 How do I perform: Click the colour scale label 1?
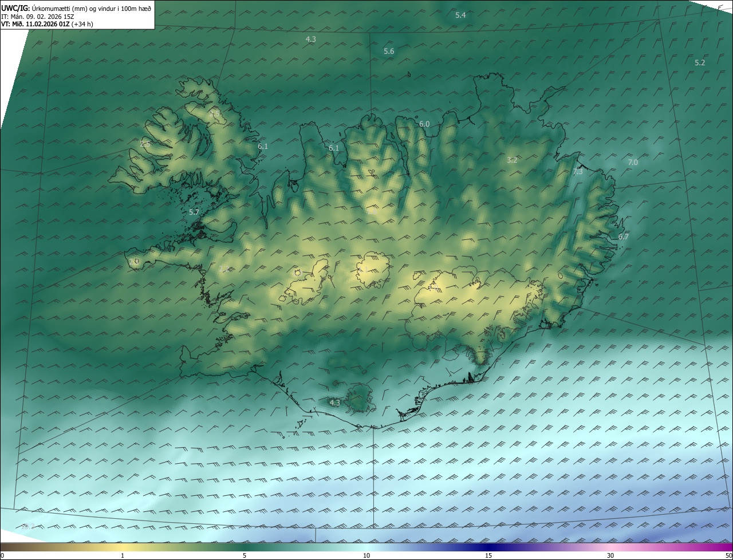coord(123,556)
